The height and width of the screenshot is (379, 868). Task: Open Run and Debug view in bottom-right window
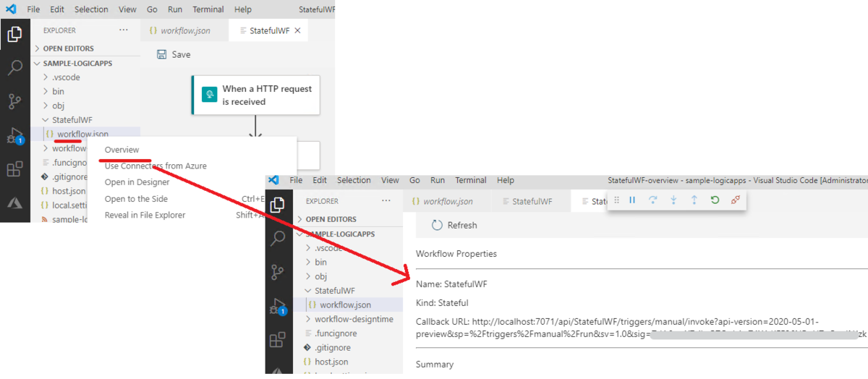(277, 306)
